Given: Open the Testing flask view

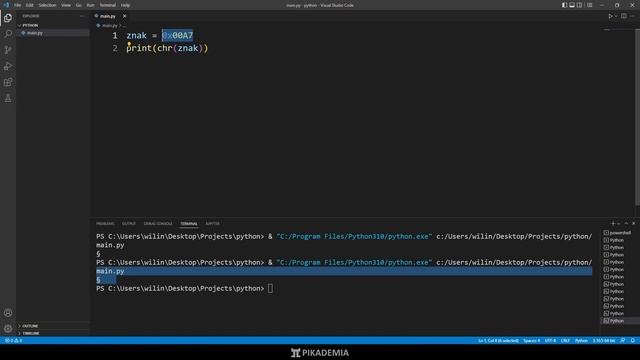Looking at the screenshot, I should click(8, 98).
